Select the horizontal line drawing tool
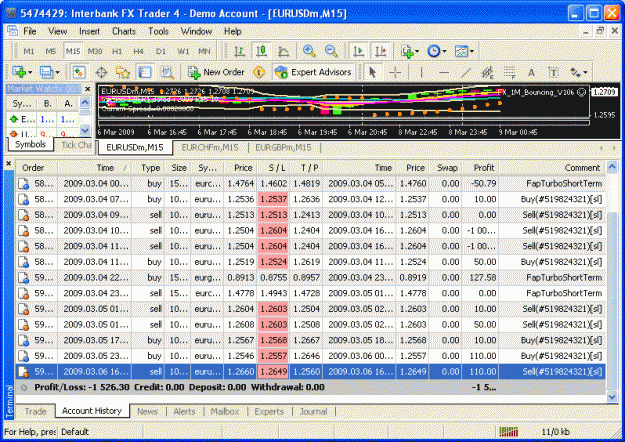The width and height of the screenshot is (625, 442). (444, 73)
